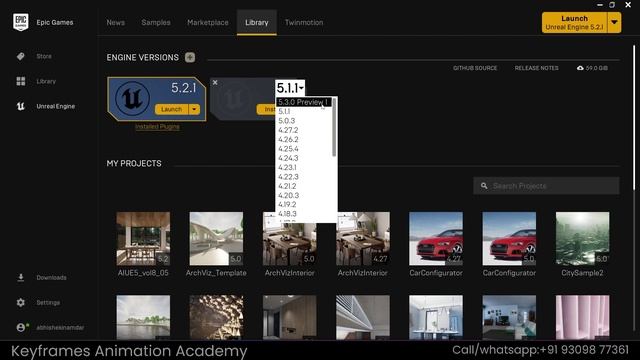640x360 pixels.
Task: Click the search magnifier icon
Action: coord(484,186)
